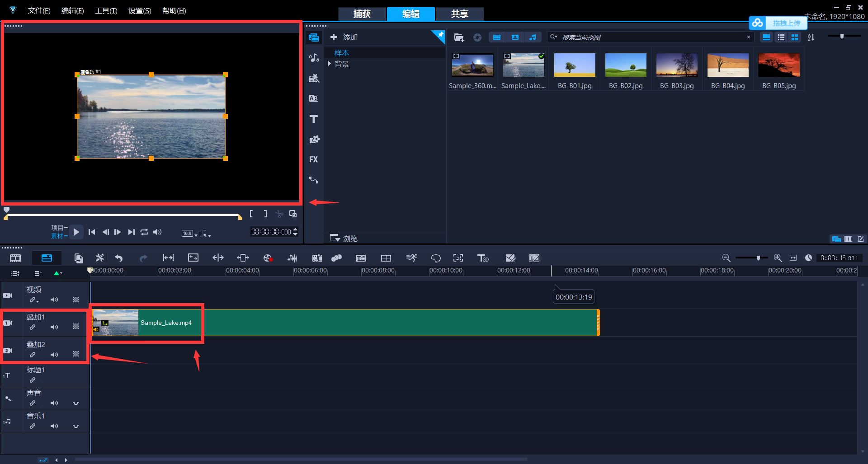868x464 pixels.
Task: Open the Media library panel icon
Action: click(314, 37)
